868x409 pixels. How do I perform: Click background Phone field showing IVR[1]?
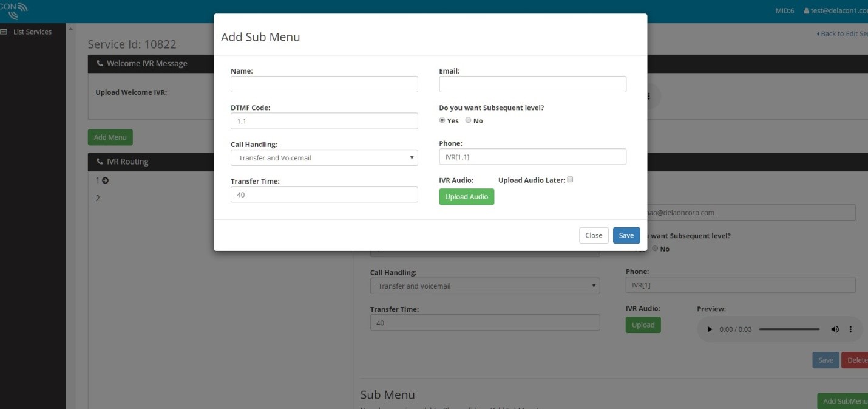741,285
